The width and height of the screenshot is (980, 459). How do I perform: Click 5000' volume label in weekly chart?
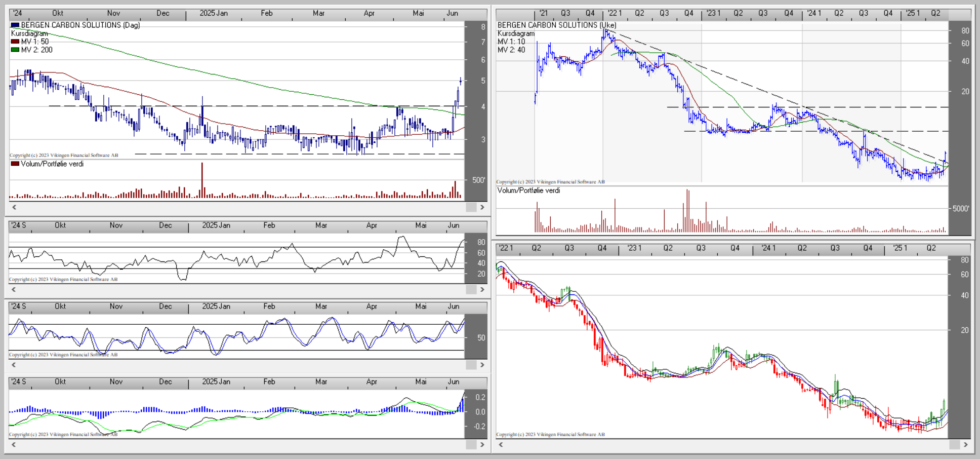(961, 209)
